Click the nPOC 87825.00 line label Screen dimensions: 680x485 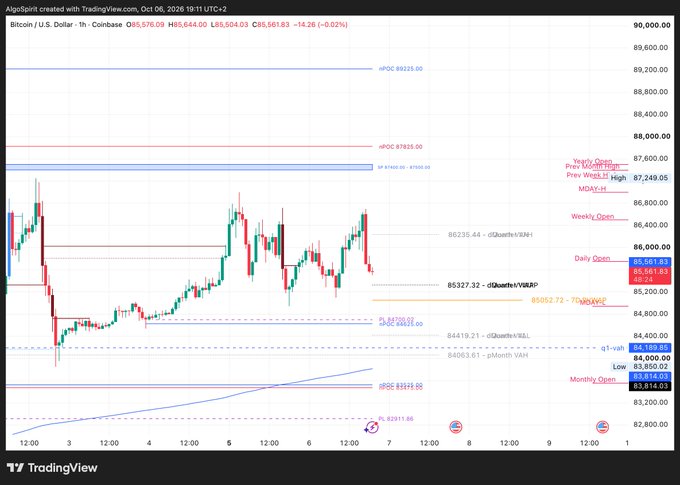400,147
